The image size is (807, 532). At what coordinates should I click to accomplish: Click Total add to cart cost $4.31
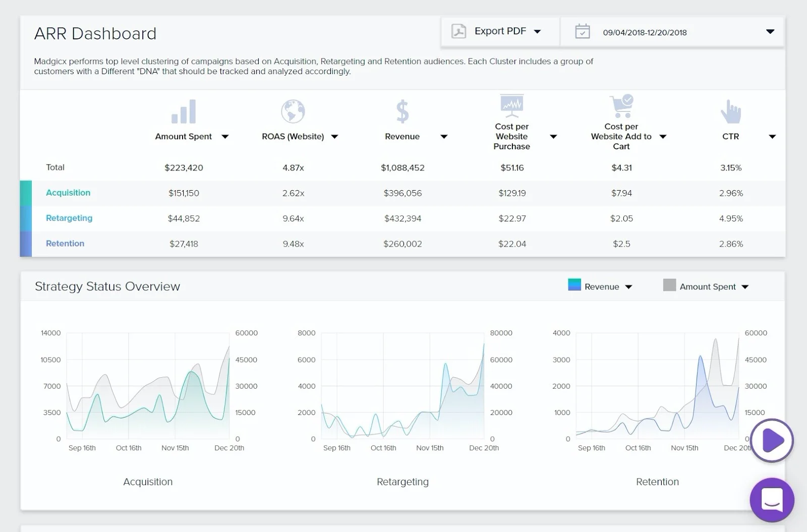click(x=621, y=168)
